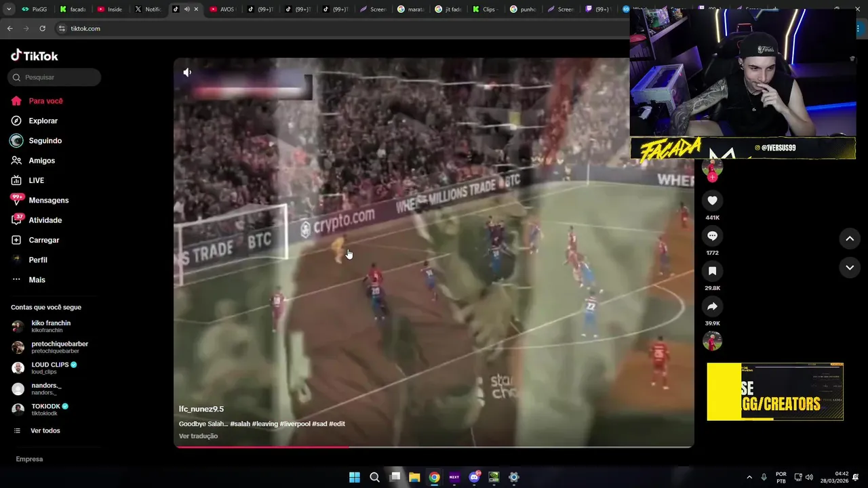Open Carregar upload page
Image resolution: width=868 pixels, height=488 pixels.
(x=35, y=240)
